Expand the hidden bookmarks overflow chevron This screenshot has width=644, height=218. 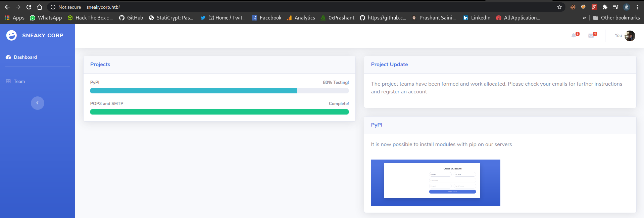click(584, 18)
